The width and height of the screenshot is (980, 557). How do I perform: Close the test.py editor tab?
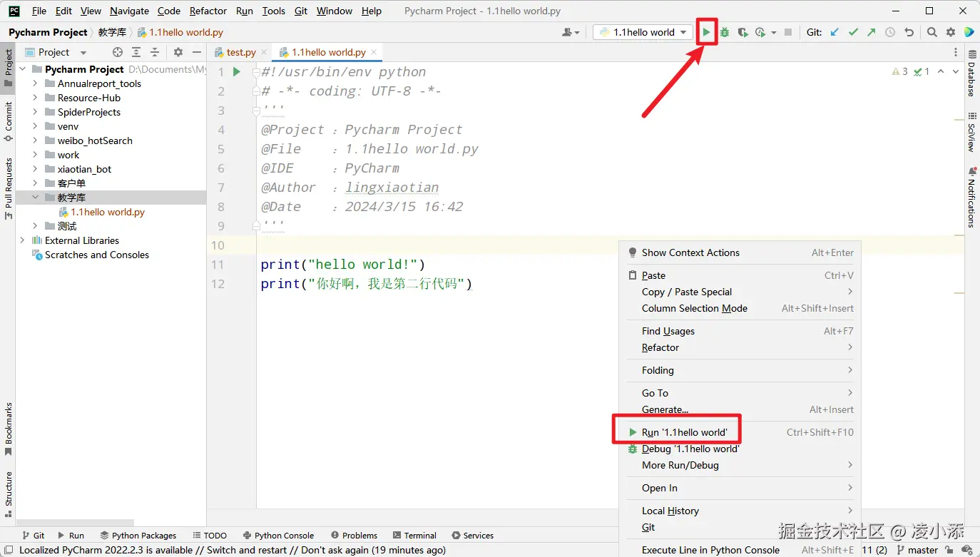[264, 52]
